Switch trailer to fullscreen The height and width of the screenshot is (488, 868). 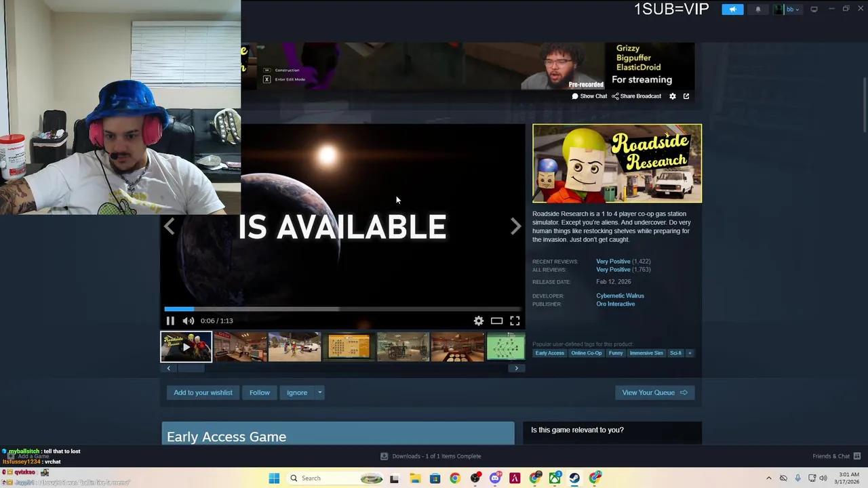pyautogui.click(x=515, y=321)
